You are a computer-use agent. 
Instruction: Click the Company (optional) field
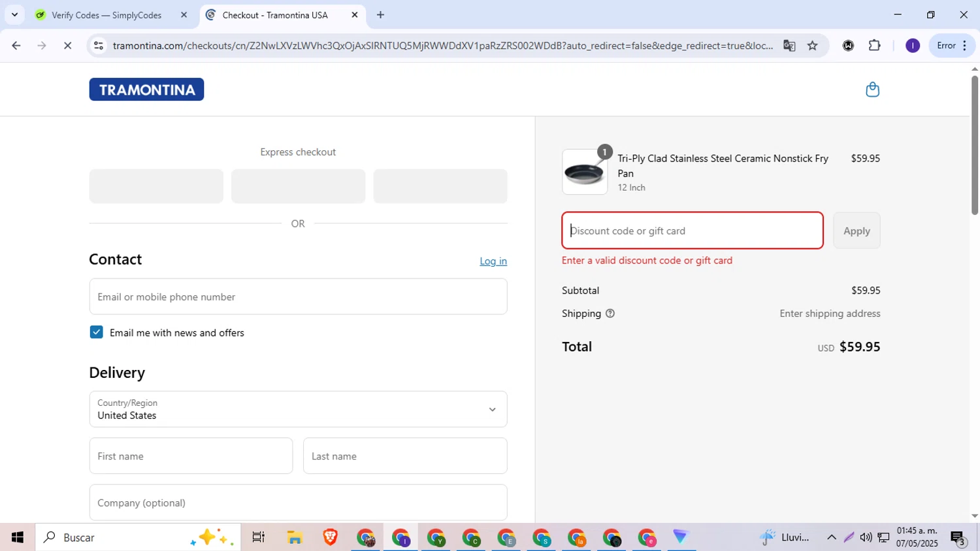point(298,503)
